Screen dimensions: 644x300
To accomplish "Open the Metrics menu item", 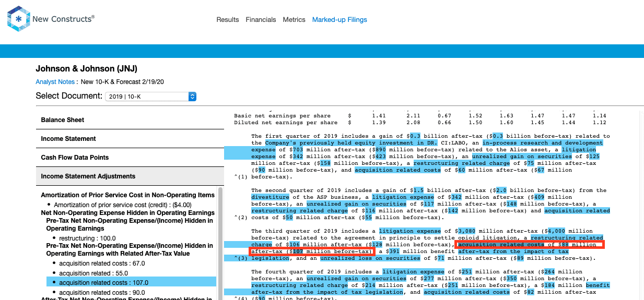I will [x=294, y=20].
